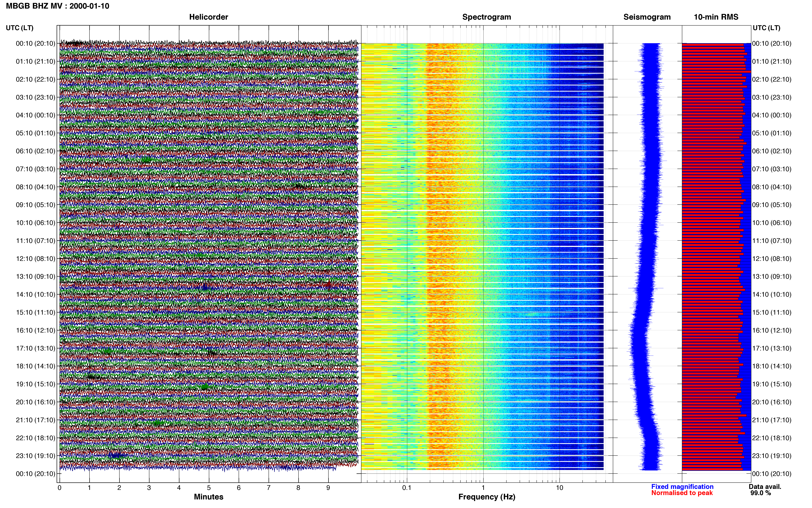Click right time label 01:10 (21:10)
Image resolution: width=812 pixels, height=508 pixels.
(x=772, y=61)
